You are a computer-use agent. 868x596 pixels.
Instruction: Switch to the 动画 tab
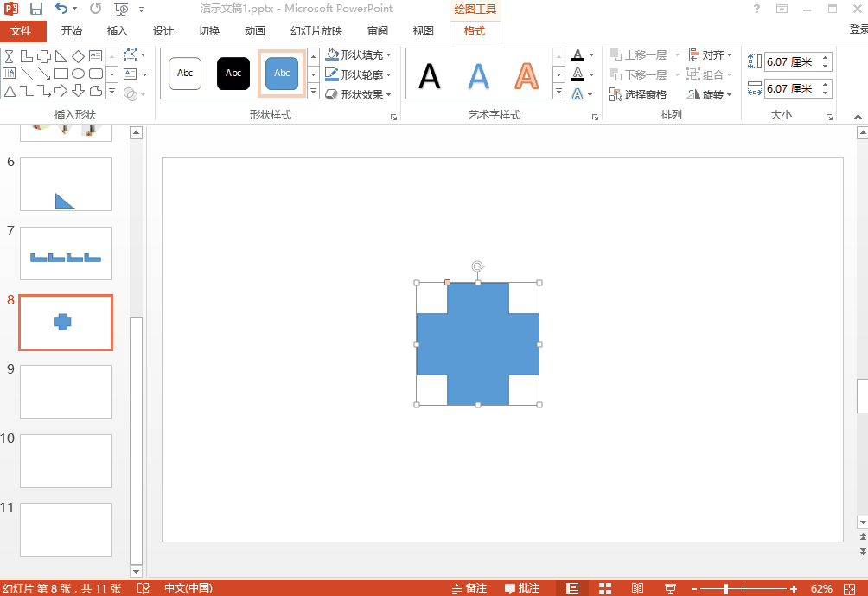[254, 31]
